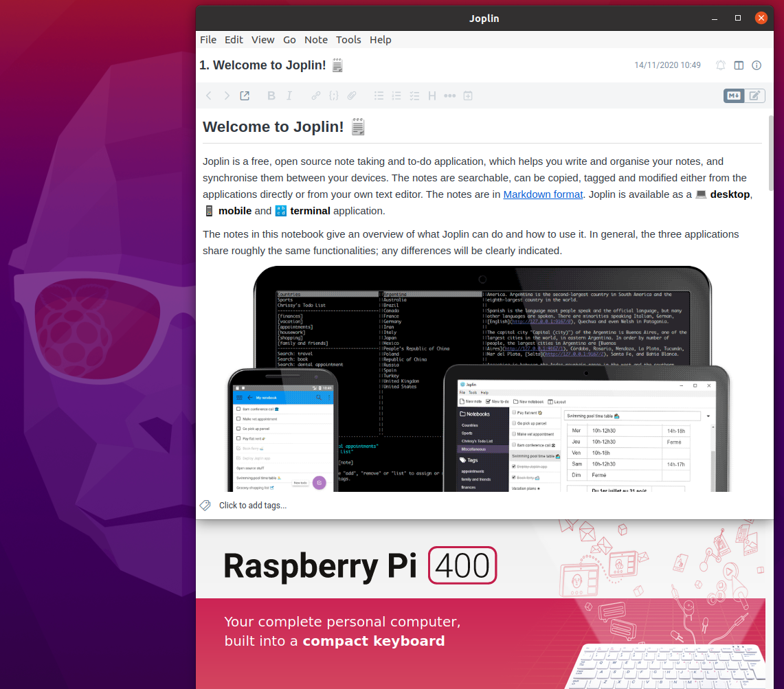Toggle editor layout columns icon
Image resolution: width=784 pixels, height=689 pixels.
coord(739,65)
